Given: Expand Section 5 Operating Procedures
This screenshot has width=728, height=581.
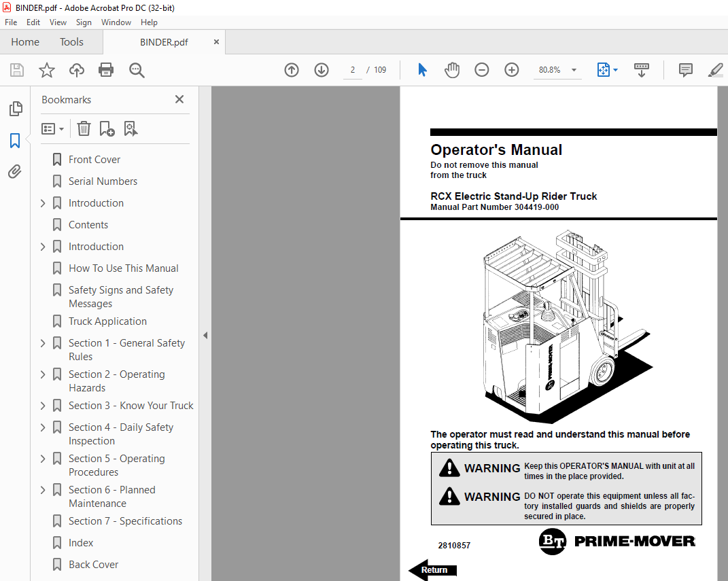Looking at the screenshot, I should (x=43, y=459).
